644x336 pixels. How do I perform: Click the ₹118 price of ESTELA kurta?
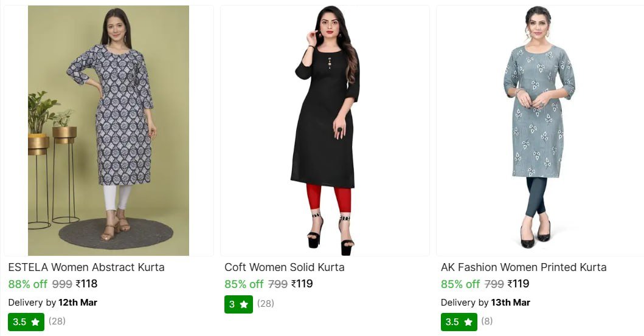pyautogui.click(x=86, y=284)
